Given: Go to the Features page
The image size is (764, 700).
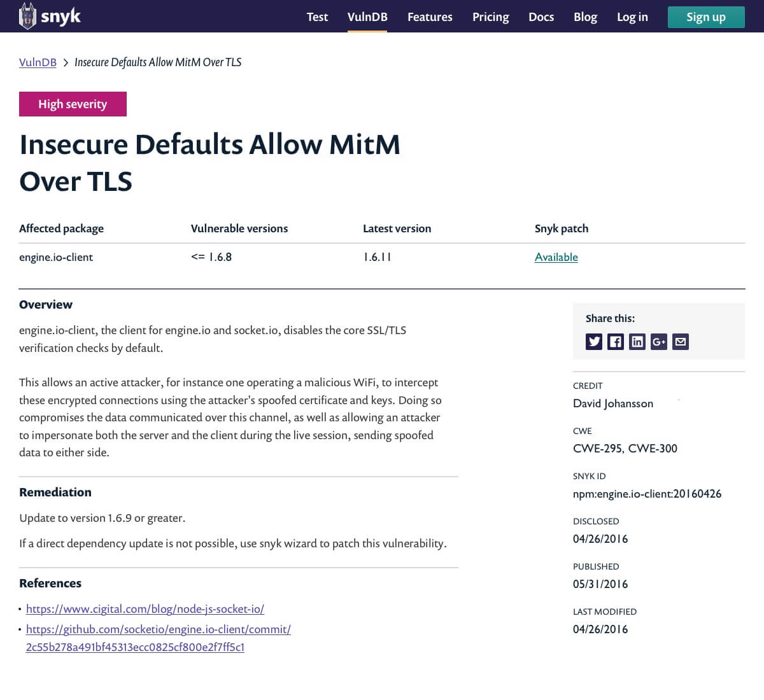Looking at the screenshot, I should coord(430,17).
